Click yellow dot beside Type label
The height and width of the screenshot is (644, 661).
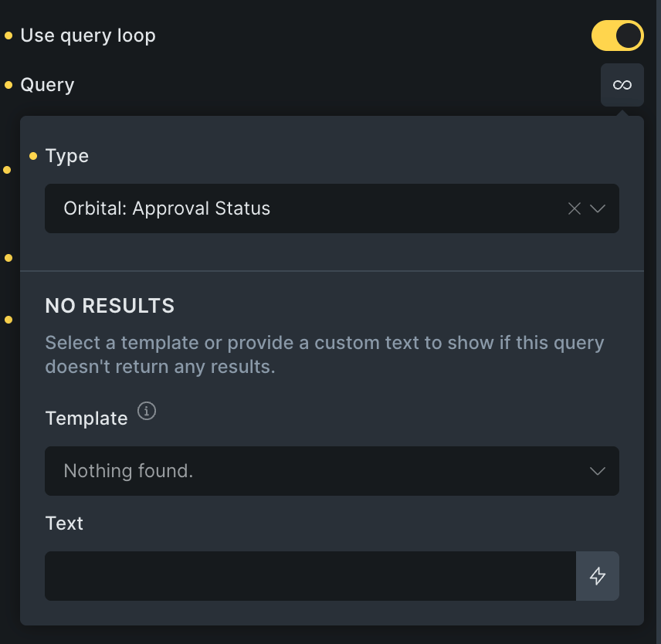pos(33,156)
